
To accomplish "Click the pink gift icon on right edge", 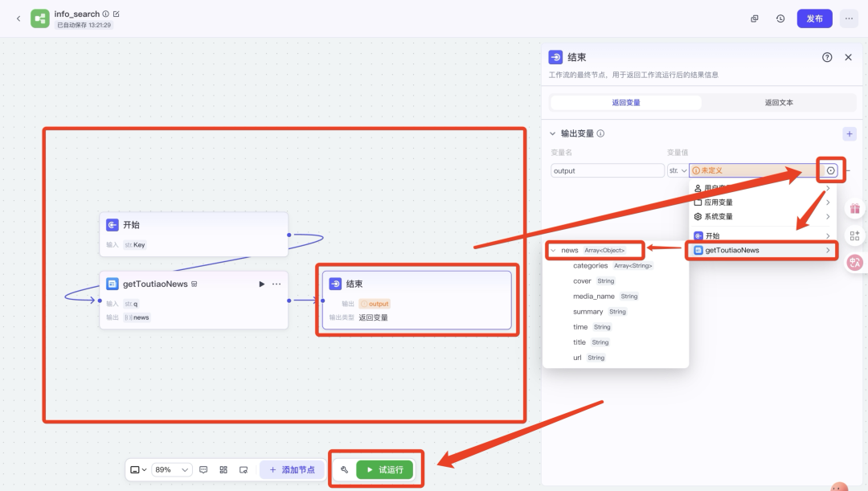I will pos(854,207).
